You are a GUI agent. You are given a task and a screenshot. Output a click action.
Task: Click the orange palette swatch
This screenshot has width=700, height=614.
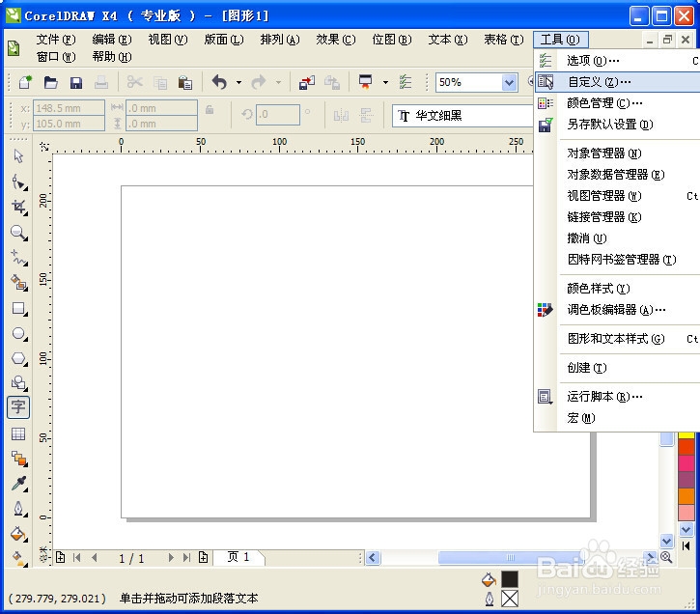coord(686,496)
